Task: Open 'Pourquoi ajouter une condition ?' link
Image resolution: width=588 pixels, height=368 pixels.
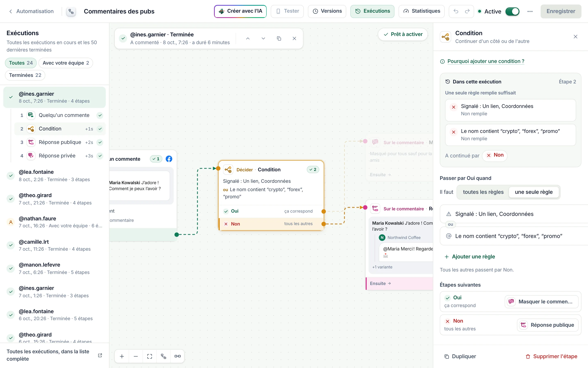Action: 486,61
